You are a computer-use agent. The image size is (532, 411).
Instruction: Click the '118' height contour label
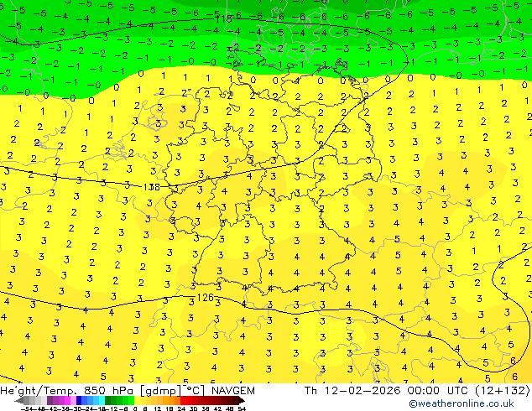[223, 19]
